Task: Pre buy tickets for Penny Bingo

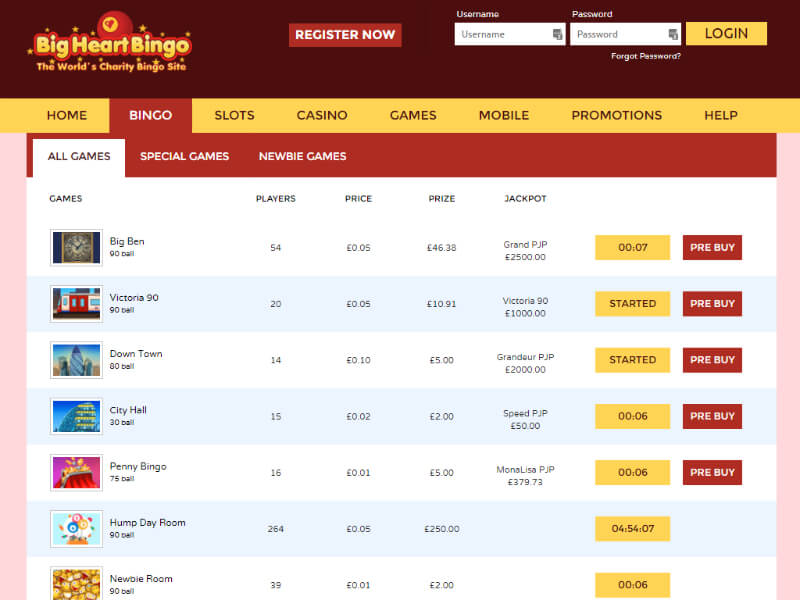Action: pyautogui.click(x=712, y=472)
